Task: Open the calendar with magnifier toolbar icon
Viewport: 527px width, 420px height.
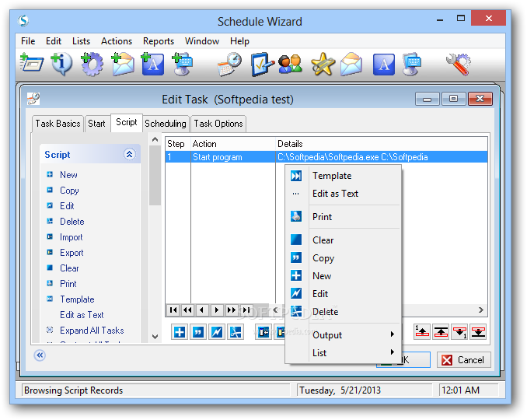Action: pyautogui.click(x=229, y=63)
